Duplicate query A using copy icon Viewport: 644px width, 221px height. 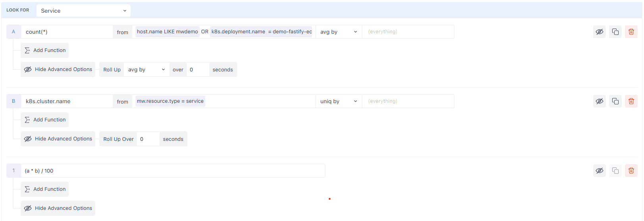pos(615,32)
